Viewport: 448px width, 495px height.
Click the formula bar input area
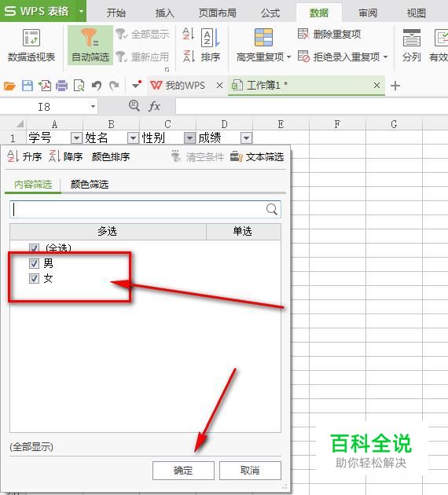click(x=311, y=106)
